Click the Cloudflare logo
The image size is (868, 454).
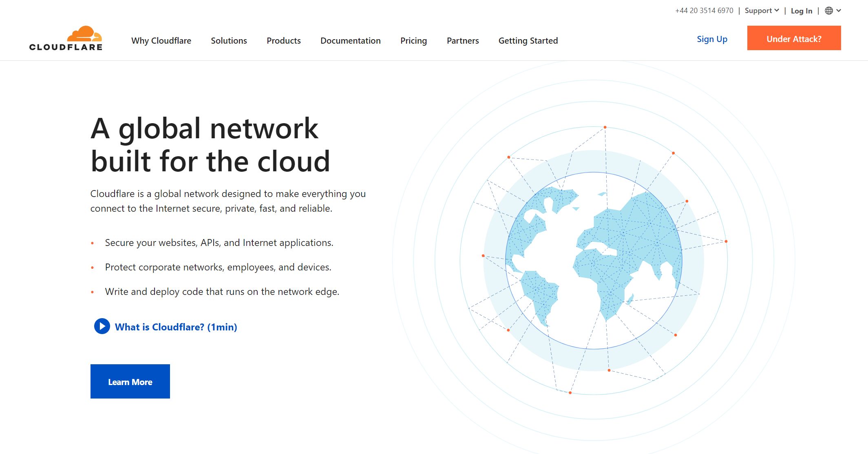pos(66,38)
